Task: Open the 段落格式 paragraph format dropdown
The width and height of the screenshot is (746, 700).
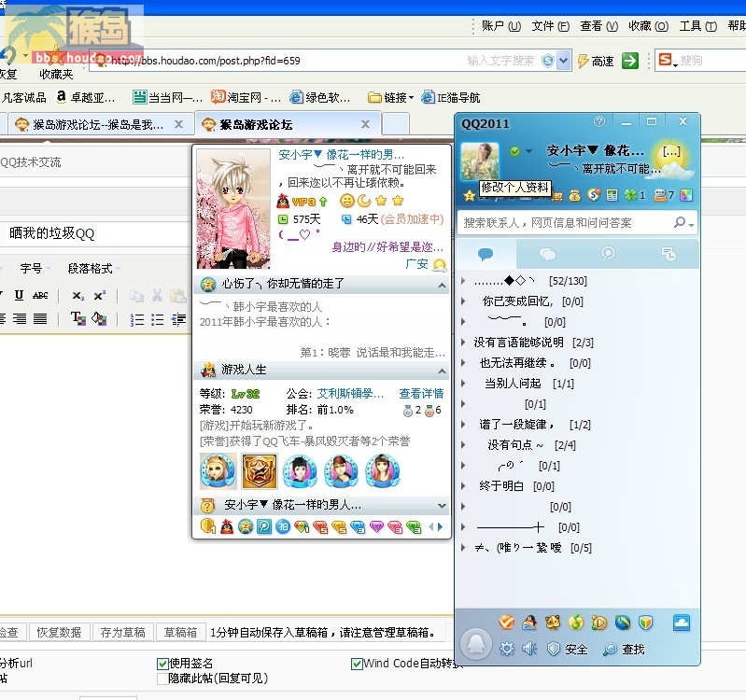Action: tap(93, 269)
